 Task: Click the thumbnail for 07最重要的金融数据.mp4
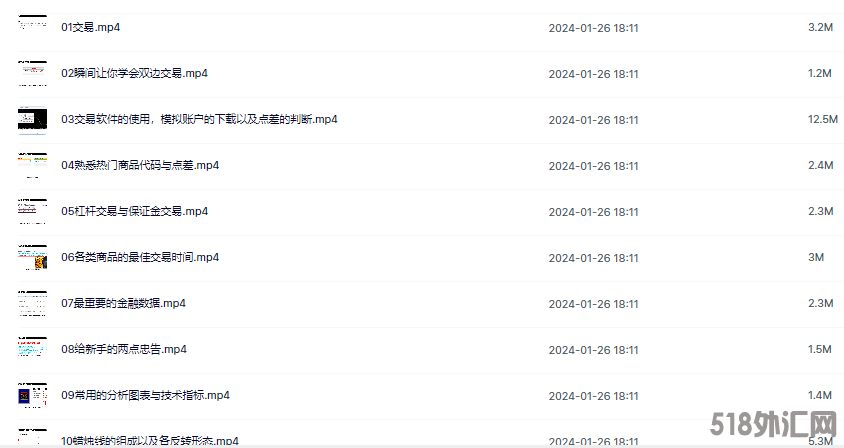32,304
